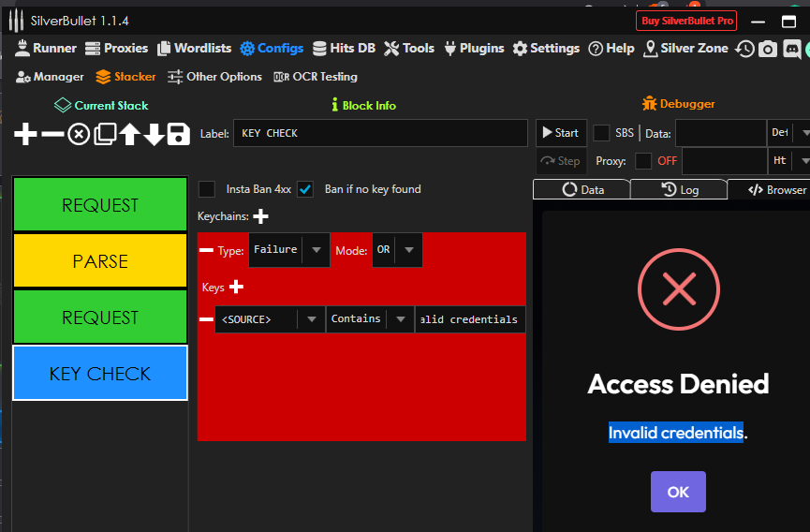Click OK on the Access Denied dialog
Image resolution: width=810 pixels, height=532 pixels.
tap(678, 492)
